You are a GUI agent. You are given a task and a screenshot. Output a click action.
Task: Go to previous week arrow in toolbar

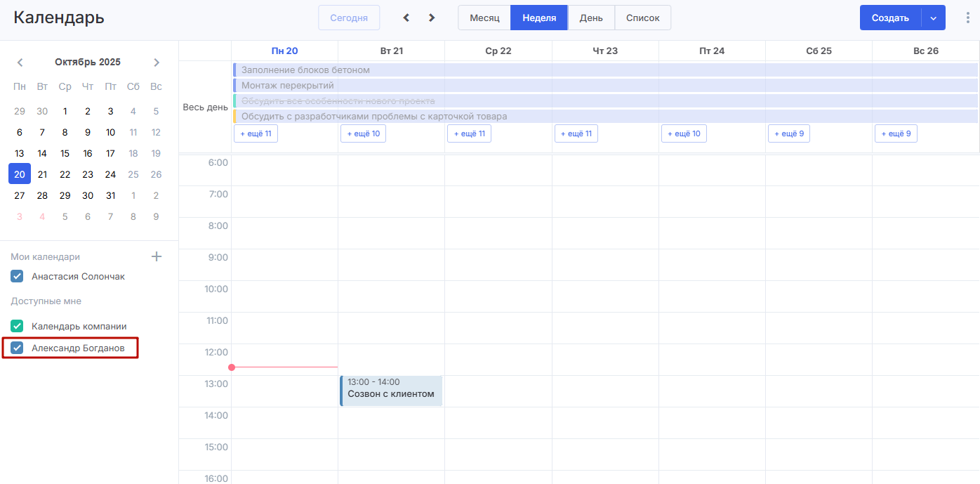pyautogui.click(x=406, y=18)
